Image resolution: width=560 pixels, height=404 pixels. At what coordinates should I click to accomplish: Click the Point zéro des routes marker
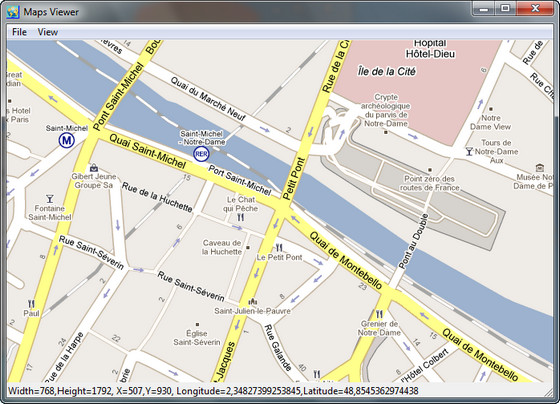coord(430,170)
